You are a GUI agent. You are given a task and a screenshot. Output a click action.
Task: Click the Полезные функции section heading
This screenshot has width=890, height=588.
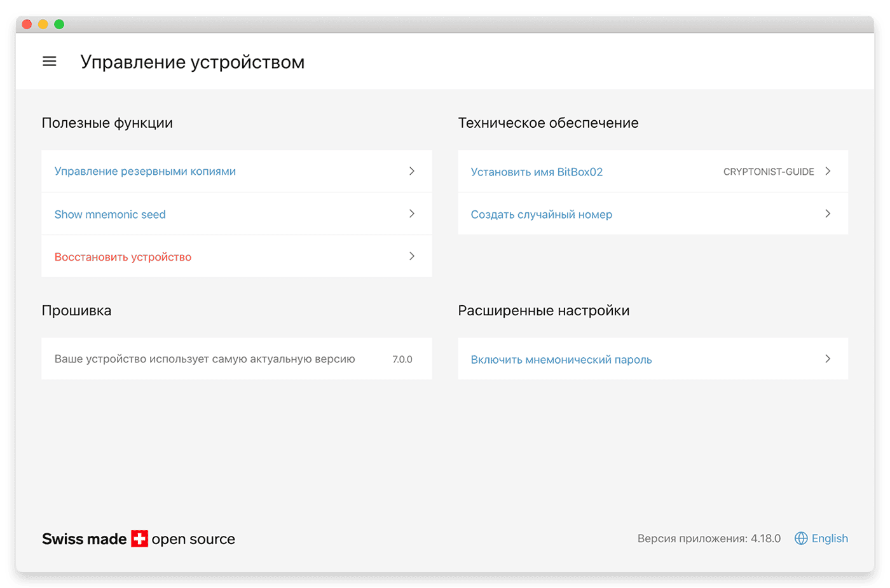(107, 123)
